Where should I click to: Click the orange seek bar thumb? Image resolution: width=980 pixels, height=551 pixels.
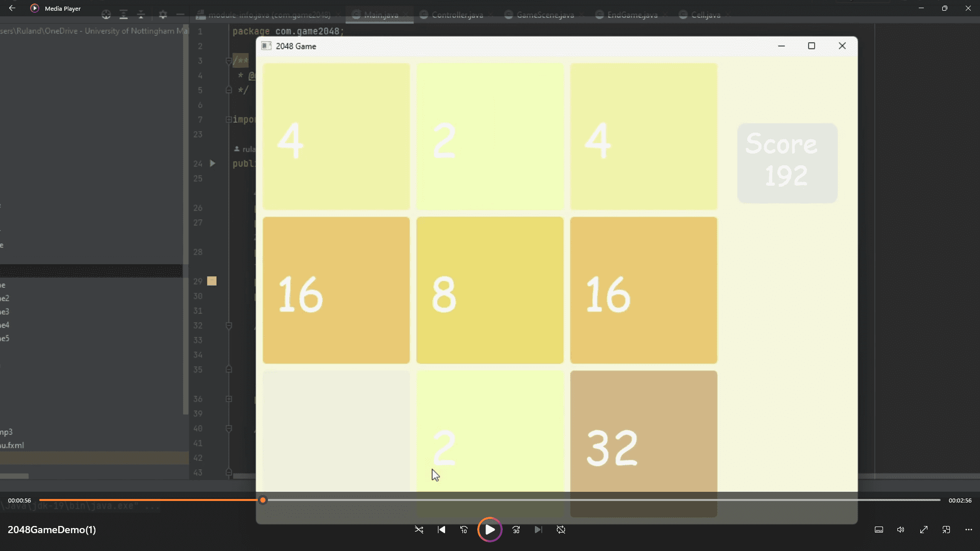point(263,500)
